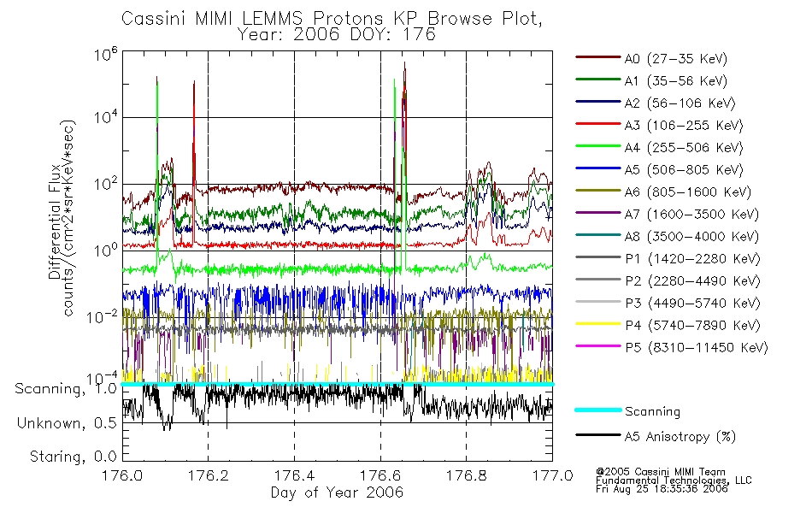Click the A2 (56-106 KeV) legend label

680,103
